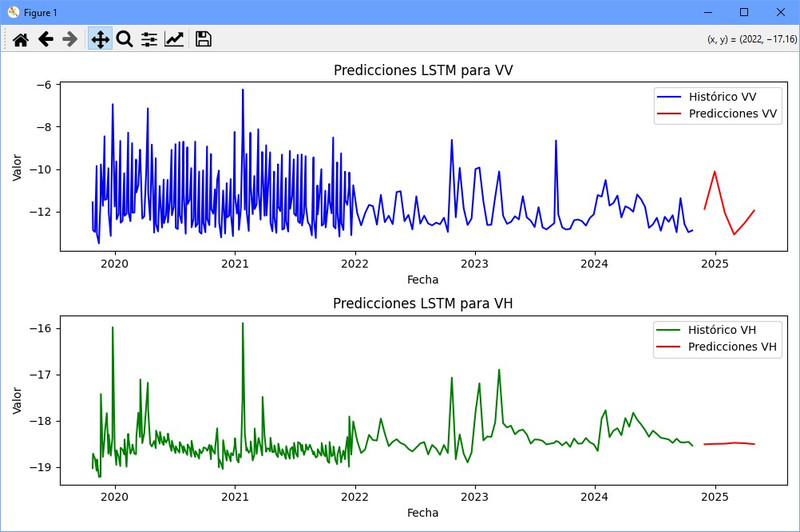Click the 'Fecha' label under VH plot

pos(422,513)
